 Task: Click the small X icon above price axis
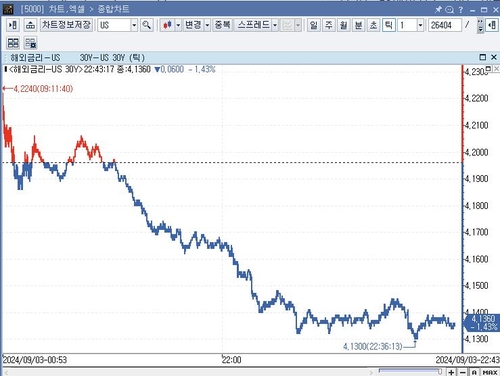(496, 68)
